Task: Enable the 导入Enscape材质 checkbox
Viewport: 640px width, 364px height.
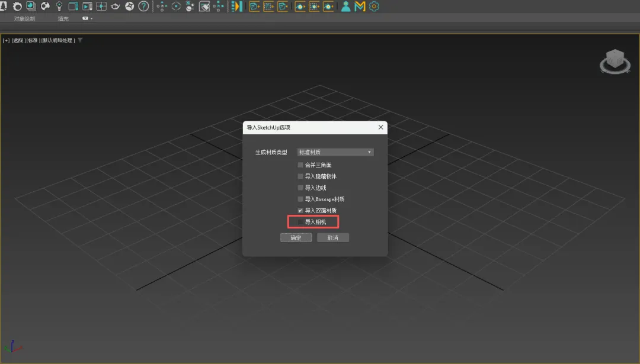Action: pos(300,199)
